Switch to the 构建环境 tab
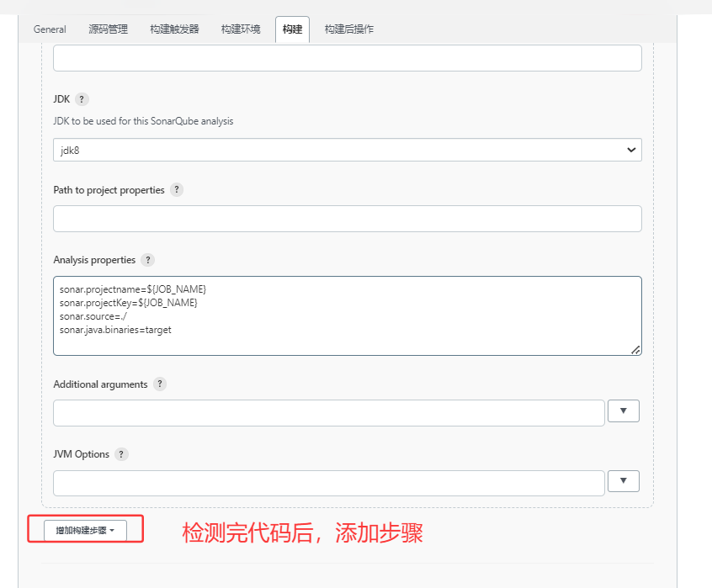Image resolution: width=712 pixels, height=588 pixels. [x=241, y=29]
